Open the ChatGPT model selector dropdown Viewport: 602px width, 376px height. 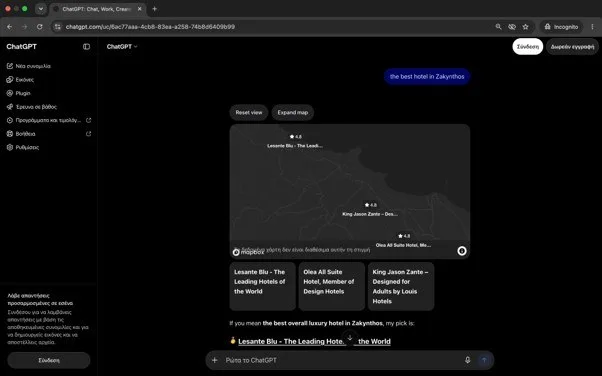pos(122,46)
